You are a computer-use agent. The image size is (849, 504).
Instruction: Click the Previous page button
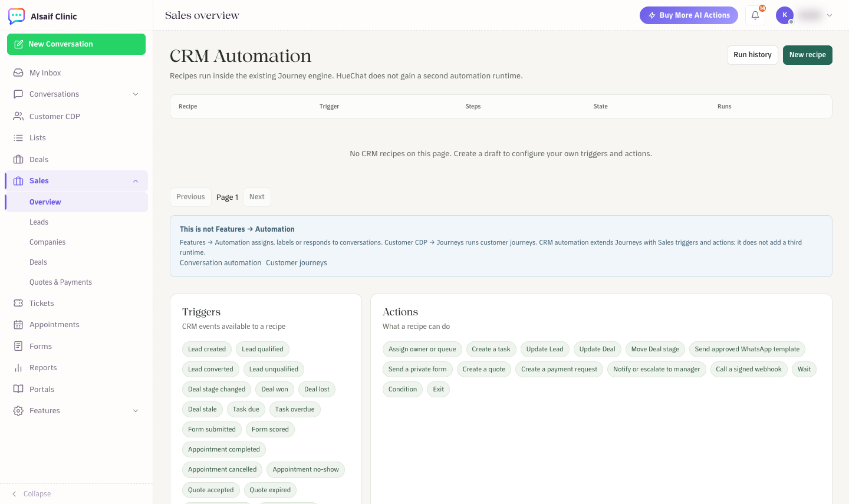click(190, 197)
